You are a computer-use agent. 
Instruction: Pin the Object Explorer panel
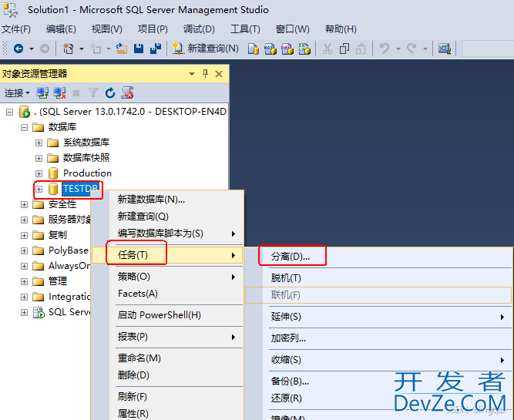coord(205,74)
